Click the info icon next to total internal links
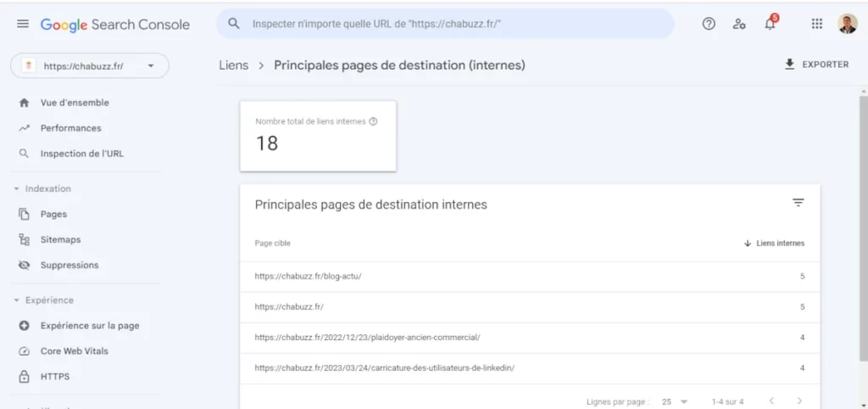 [373, 121]
